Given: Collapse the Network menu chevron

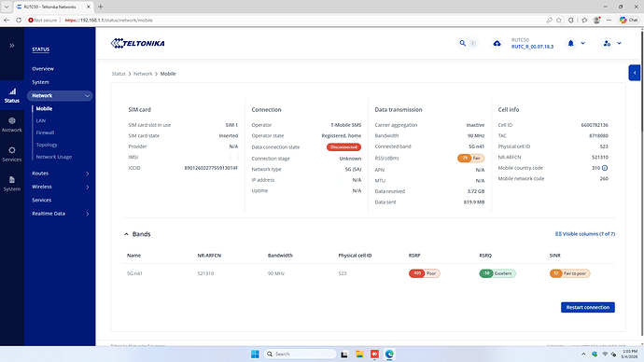Looking at the screenshot, I should [87, 95].
